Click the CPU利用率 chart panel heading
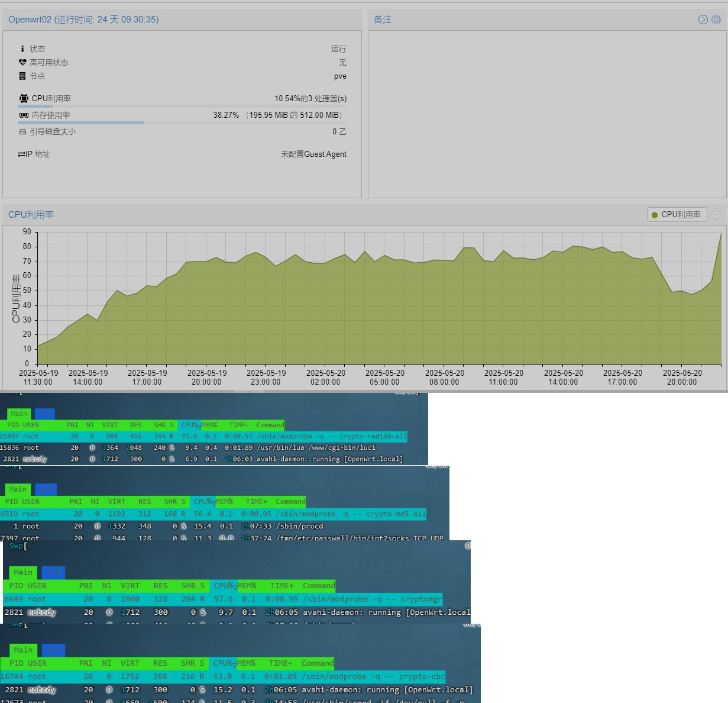The image size is (728, 703). (31, 215)
